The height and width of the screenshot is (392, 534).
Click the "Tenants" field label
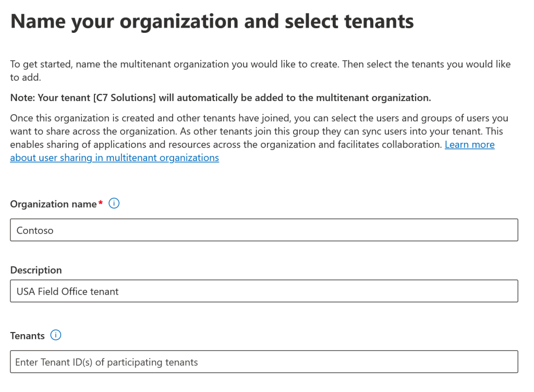coord(27,336)
